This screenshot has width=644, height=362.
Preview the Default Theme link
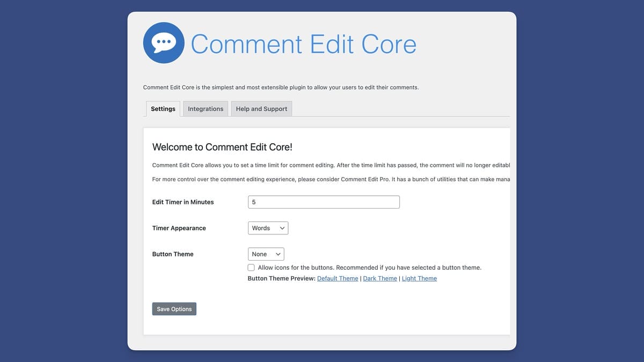[x=338, y=278]
